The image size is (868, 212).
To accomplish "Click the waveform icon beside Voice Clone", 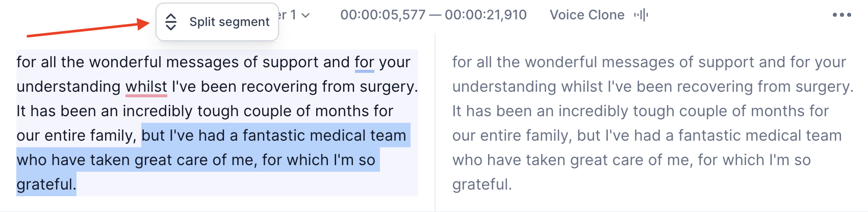I will click(x=641, y=15).
